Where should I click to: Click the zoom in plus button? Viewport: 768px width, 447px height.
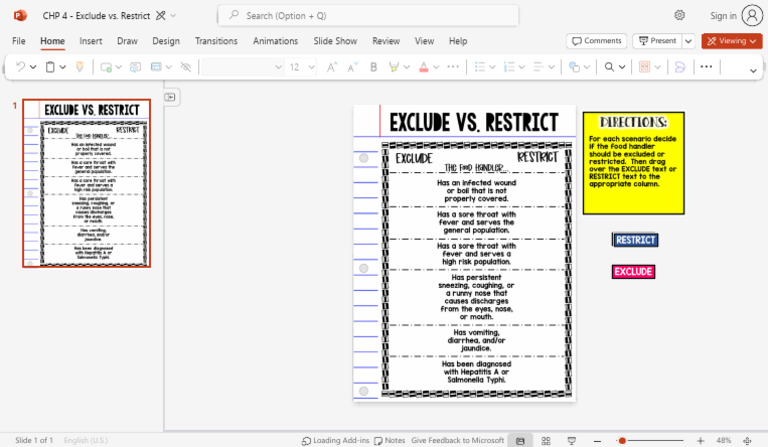700,441
